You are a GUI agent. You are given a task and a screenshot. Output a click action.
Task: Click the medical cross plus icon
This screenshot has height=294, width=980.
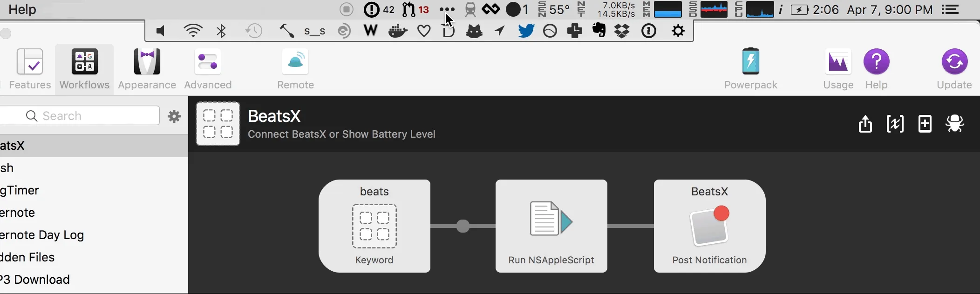pyautogui.click(x=575, y=31)
